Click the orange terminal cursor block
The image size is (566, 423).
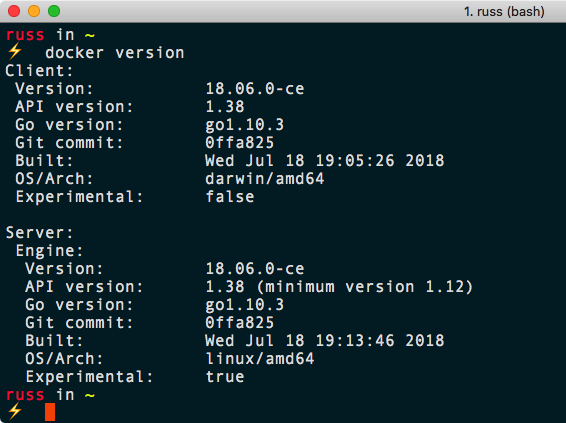(x=50, y=412)
